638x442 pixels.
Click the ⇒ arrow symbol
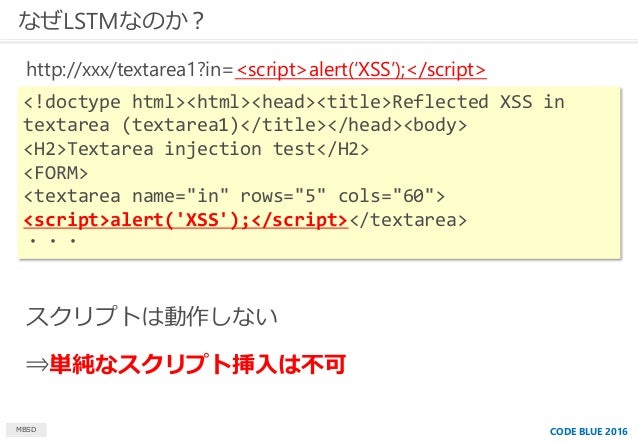[x=37, y=364]
